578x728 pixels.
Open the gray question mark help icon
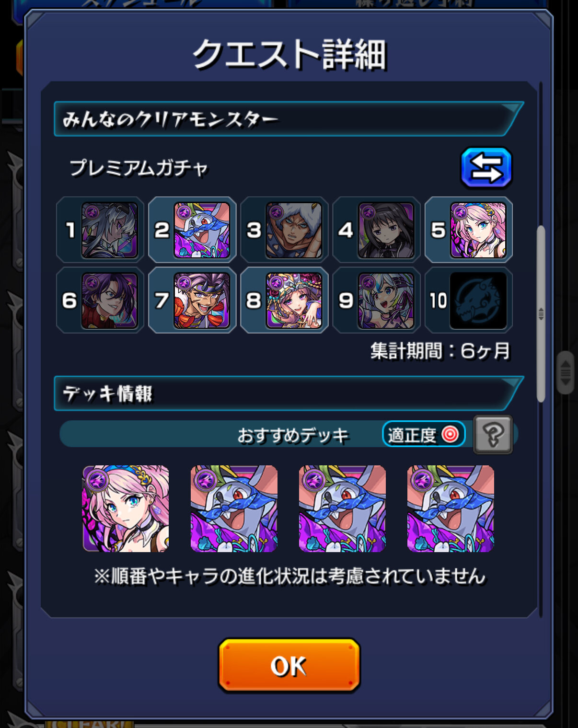coord(493,434)
